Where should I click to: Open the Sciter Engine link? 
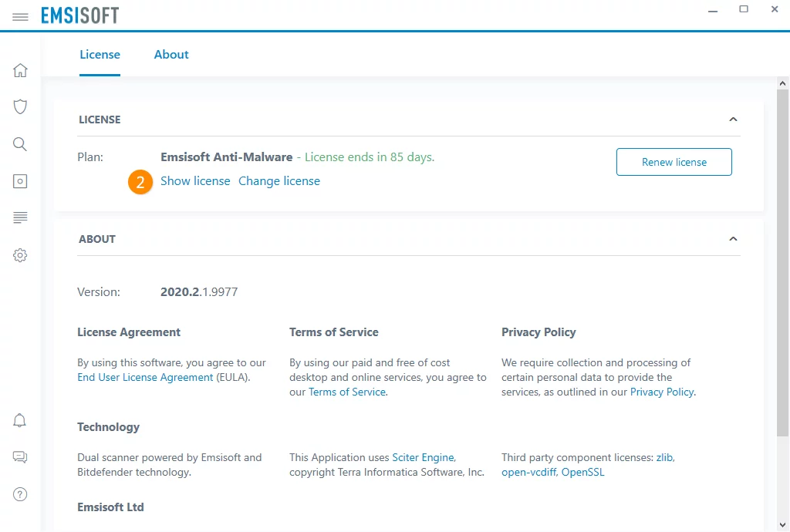point(424,457)
